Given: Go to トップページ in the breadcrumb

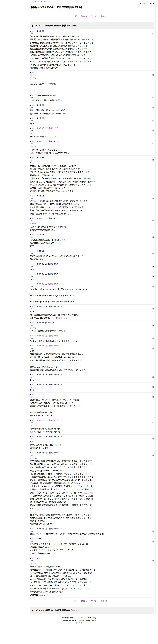Looking at the screenshot, I should point(34,1).
